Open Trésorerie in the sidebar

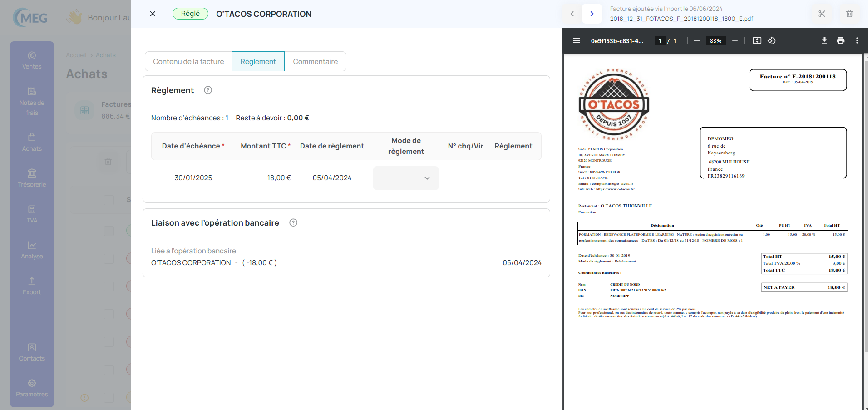[32, 178]
